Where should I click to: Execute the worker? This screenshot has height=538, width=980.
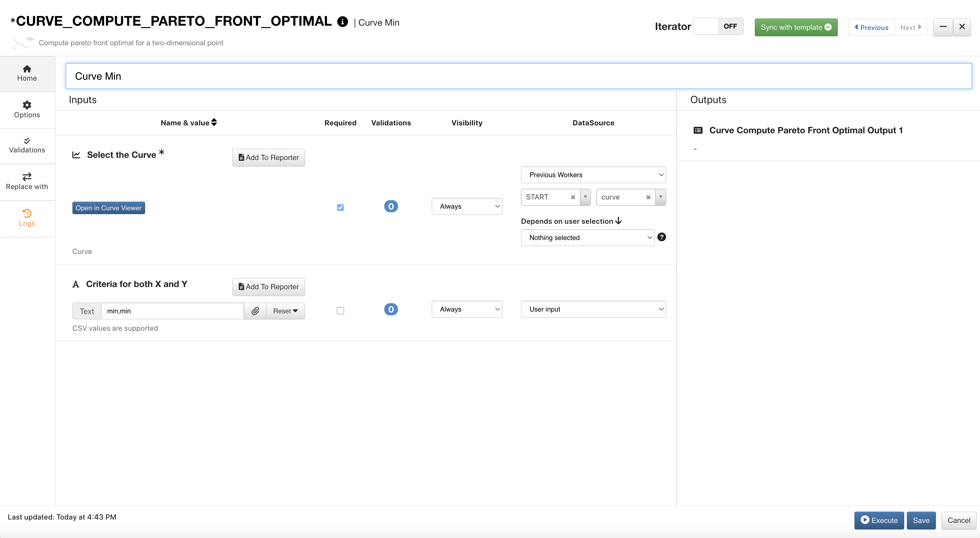coord(879,520)
